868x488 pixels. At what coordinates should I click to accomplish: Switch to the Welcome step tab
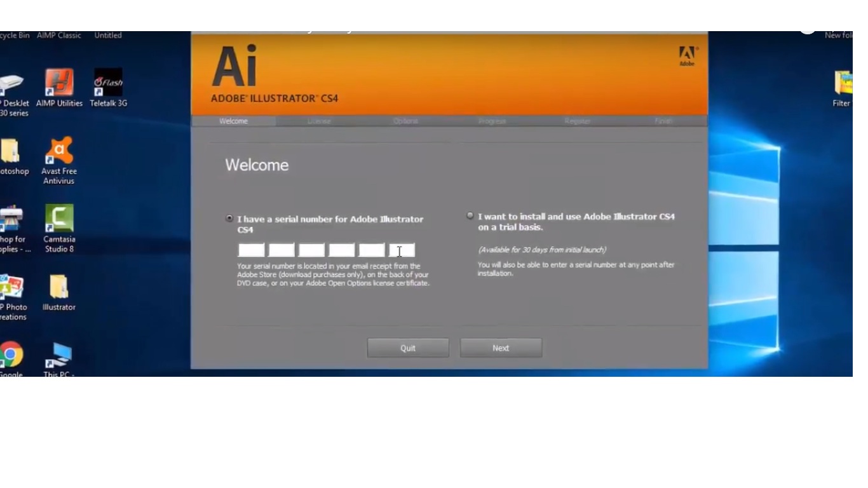233,121
